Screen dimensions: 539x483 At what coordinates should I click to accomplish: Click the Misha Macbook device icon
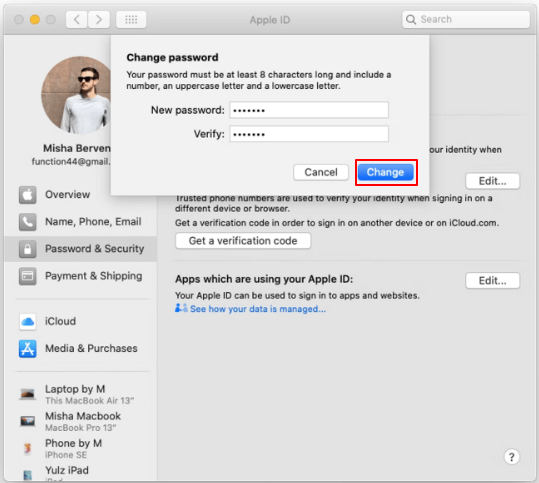point(28,421)
